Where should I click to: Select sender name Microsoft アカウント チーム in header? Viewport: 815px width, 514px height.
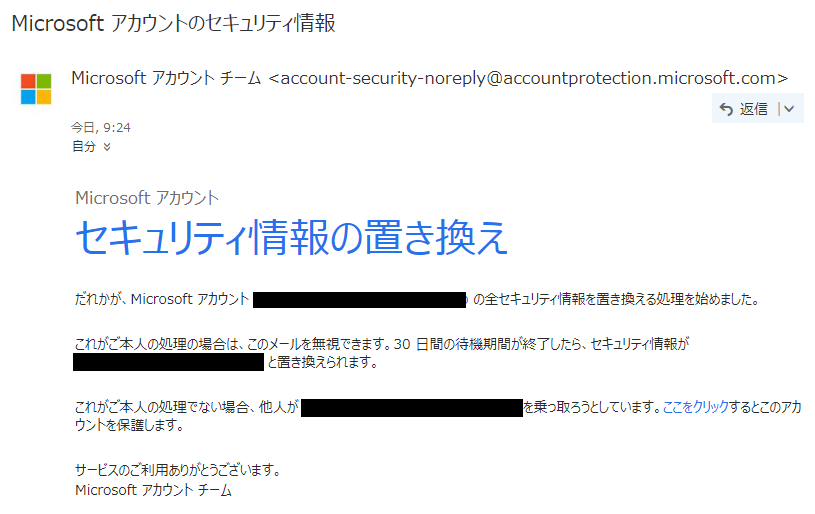coord(166,78)
